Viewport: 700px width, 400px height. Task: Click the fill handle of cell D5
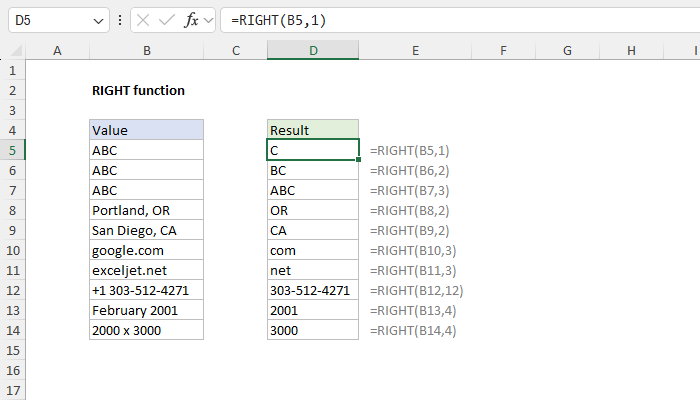point(358,159)
